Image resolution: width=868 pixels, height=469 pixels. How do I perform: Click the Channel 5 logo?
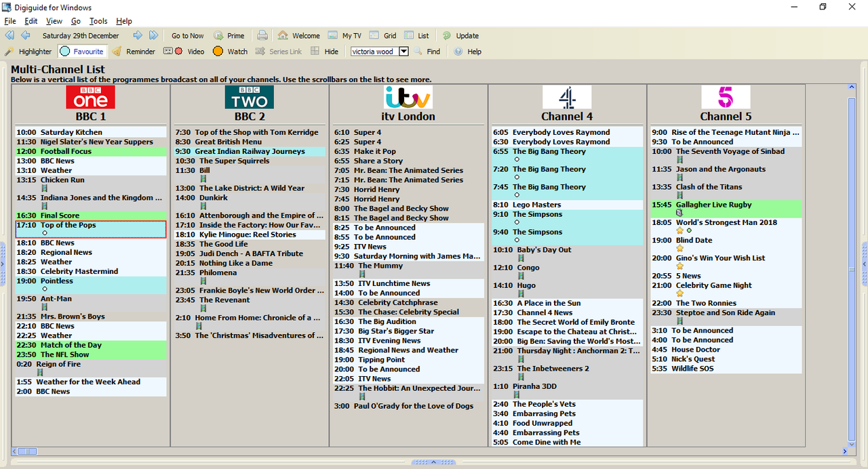coord(726,97)
